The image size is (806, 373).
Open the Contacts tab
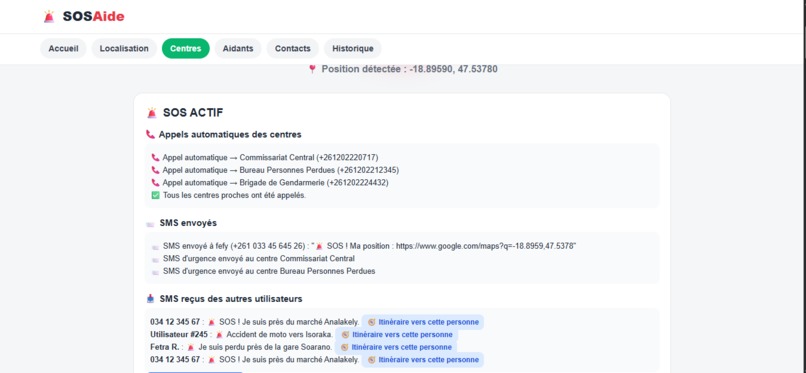point(292,48)
